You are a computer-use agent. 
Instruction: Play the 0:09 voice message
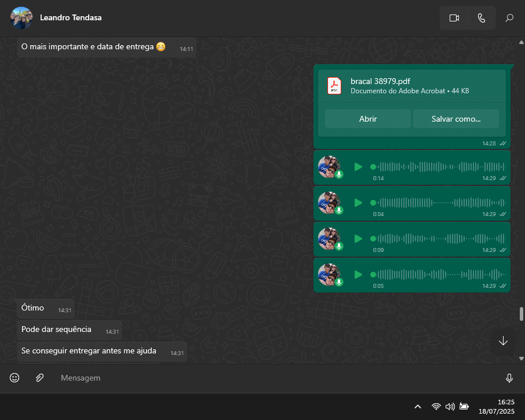click(358, 239)
